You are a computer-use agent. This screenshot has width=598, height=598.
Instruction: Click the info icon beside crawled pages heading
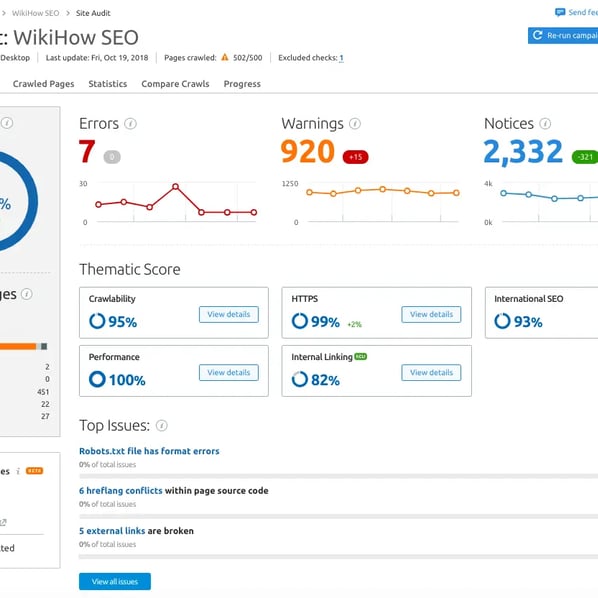pos(27,294)
